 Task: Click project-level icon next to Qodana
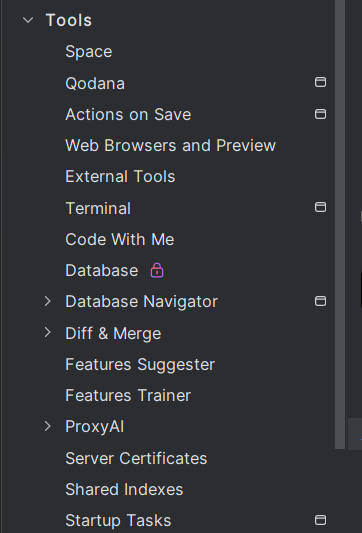(x=320, y=82)
